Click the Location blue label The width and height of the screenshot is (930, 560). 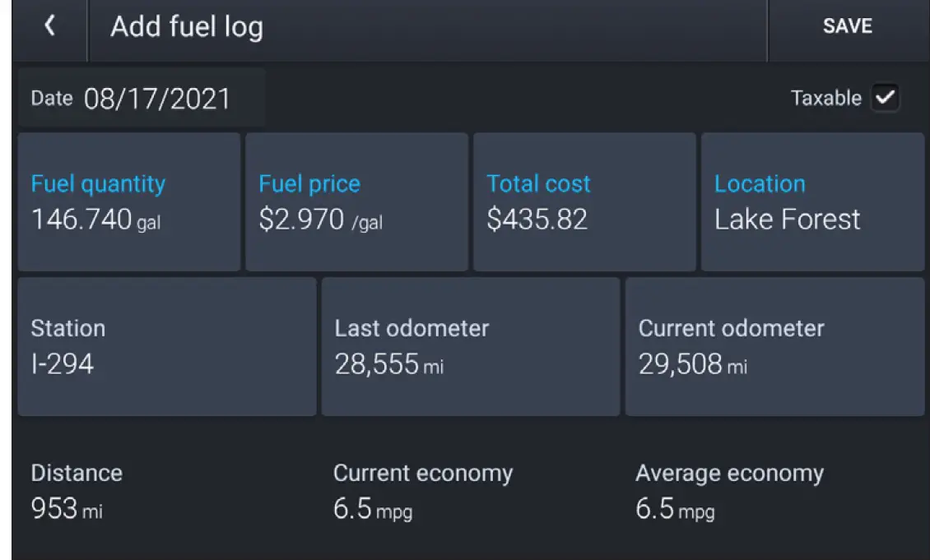[x=760, y=183]
